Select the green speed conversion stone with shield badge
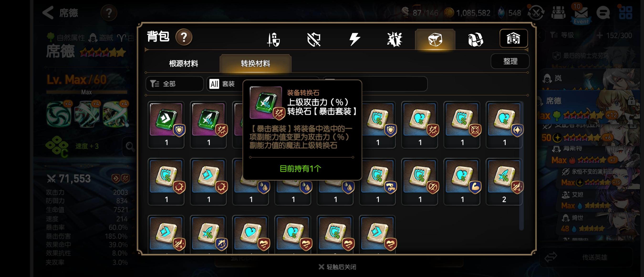Viewport: 644px width, 277px height. 166,125
